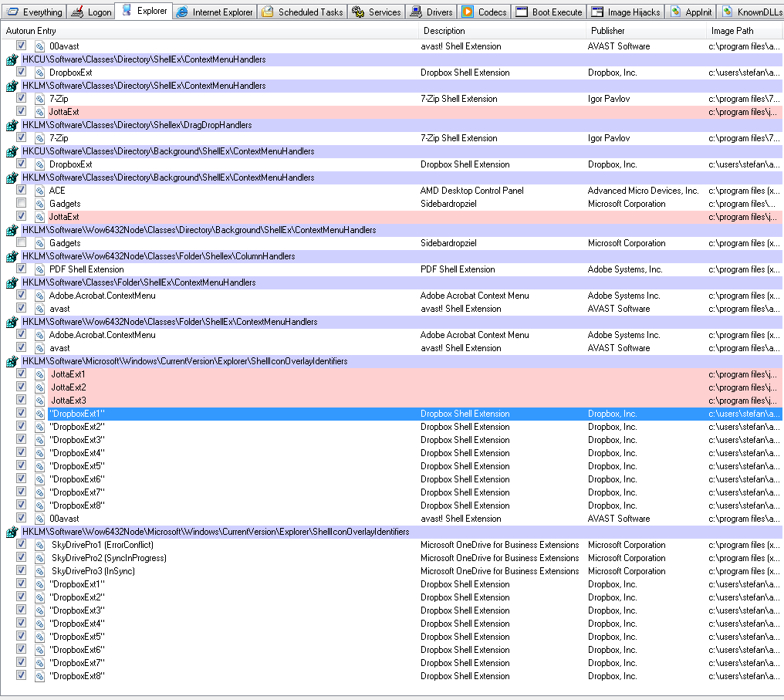Screen dimensions: 784x700
Task: Click file icon beside JottaExt2
Action: (40, 387)
